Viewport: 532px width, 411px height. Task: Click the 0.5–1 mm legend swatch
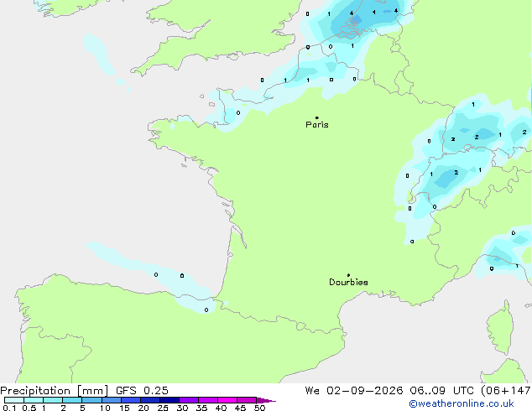coord(34,400)
